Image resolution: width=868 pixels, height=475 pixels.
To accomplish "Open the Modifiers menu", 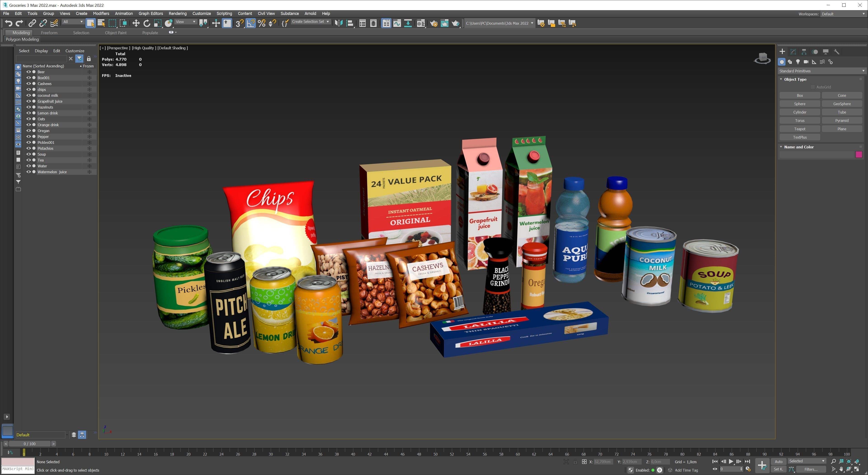I will [x=101, y=14].
